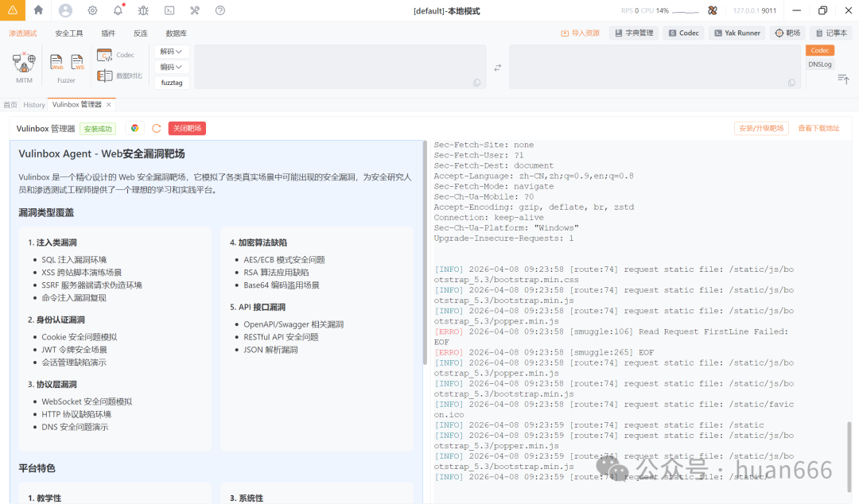Open the data compare tool
The image size is (859, 504).
pos(119,76)
